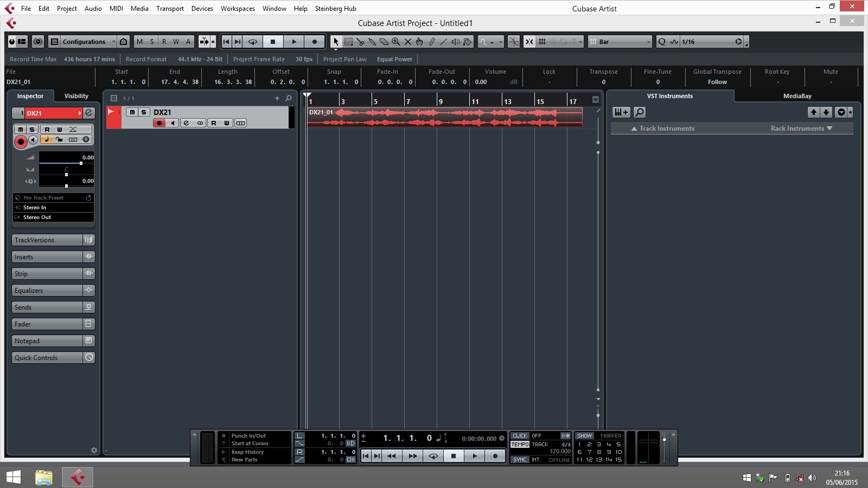Select the Stereo In input routing

tap(53, 208)
